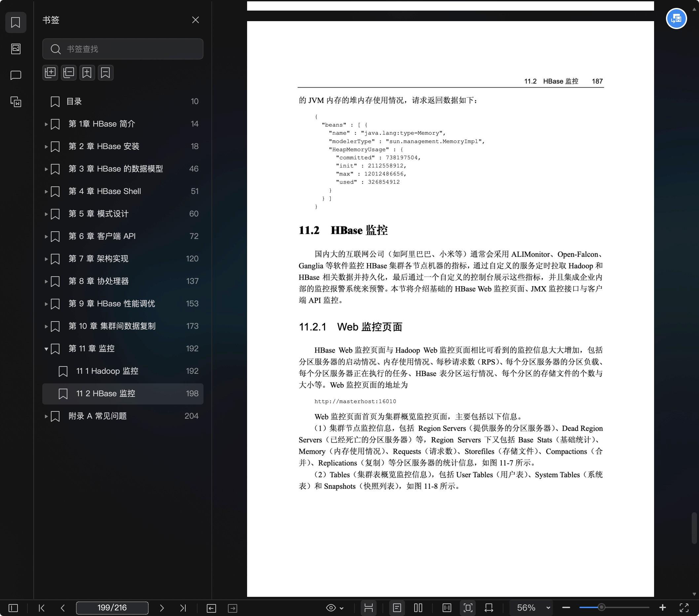Screen dimensions: 699x616
Task: Click the zoom out minus button
Action: tap(566, 608)
